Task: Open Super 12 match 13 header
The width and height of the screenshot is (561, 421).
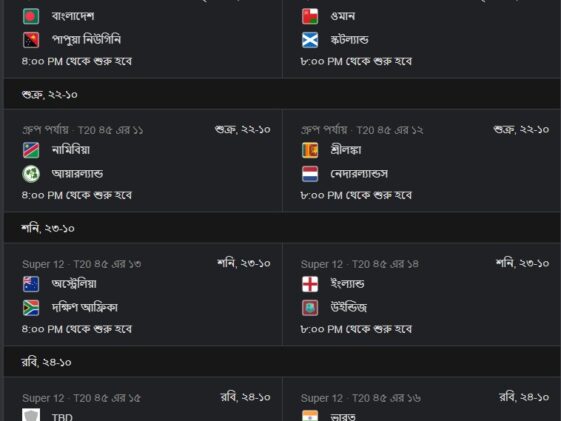Action: pyautogui.click(x=82, y=264)
